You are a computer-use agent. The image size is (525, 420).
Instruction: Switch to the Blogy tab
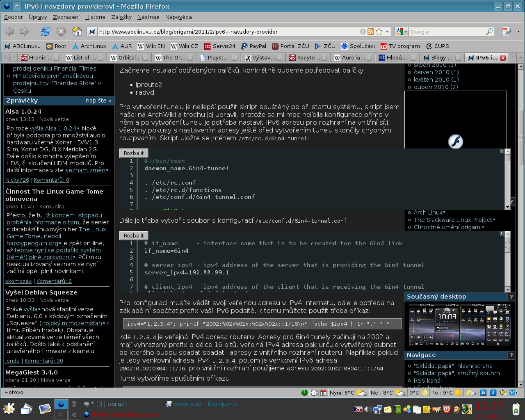(x=442, y=57)
